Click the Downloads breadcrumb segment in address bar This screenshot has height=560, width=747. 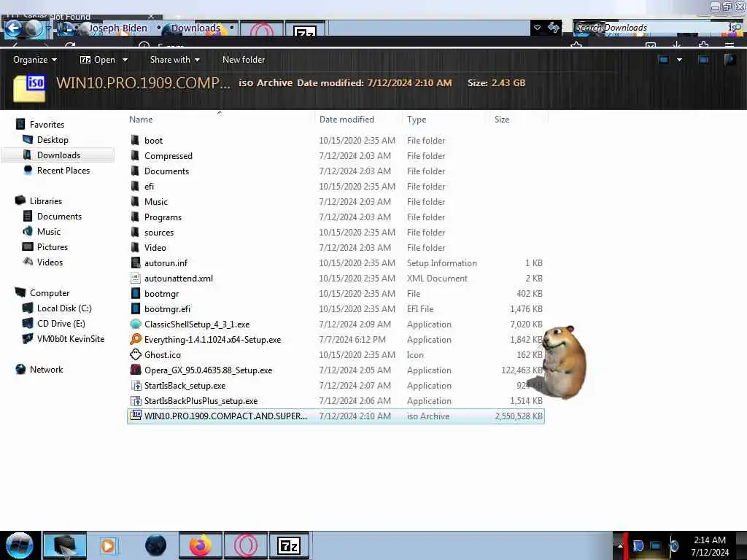click(x=196, y=28)
